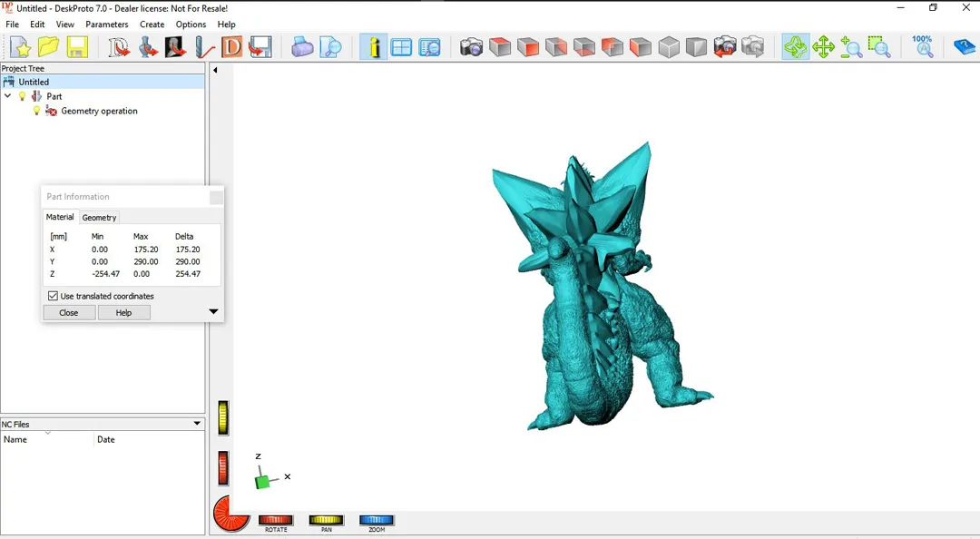This screenshot has width=980, height=539.
Task: Write the NC program file icon
Action: point(260,47)
